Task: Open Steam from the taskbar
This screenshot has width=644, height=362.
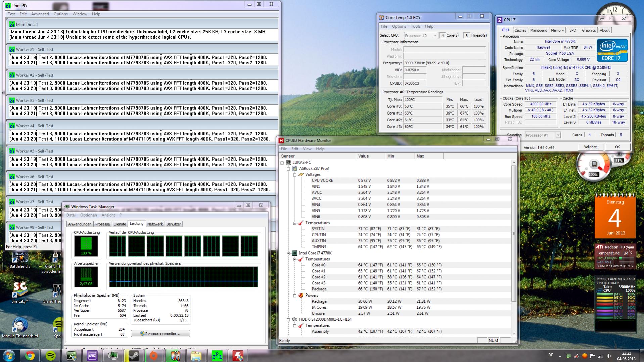Action: pos(134,356)
